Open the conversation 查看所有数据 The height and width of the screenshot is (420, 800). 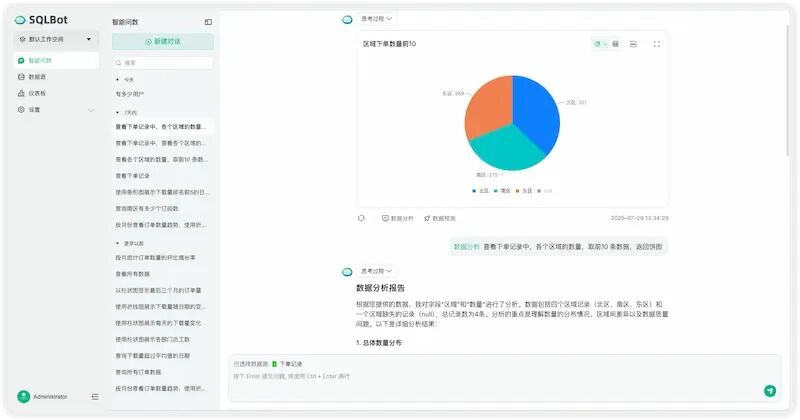[163, 274]
